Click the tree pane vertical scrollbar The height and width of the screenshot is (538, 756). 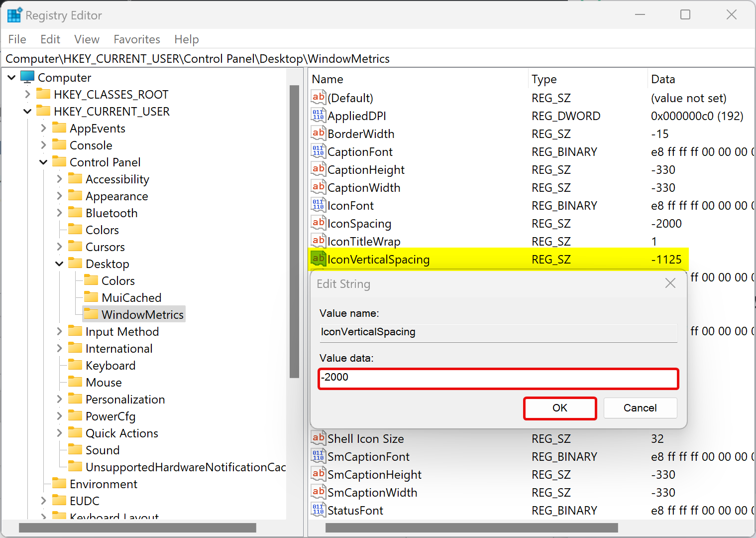(294, 232)
